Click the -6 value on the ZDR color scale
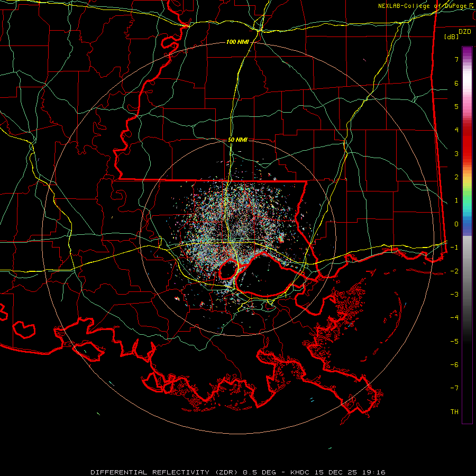Viewport: 476px width, 476px height. coord(454,365)
